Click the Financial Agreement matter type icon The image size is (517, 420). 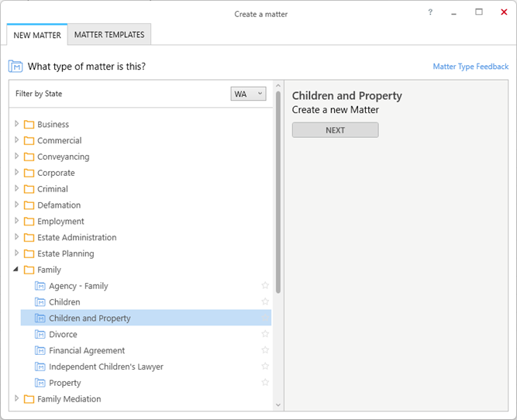pos(41,351)
